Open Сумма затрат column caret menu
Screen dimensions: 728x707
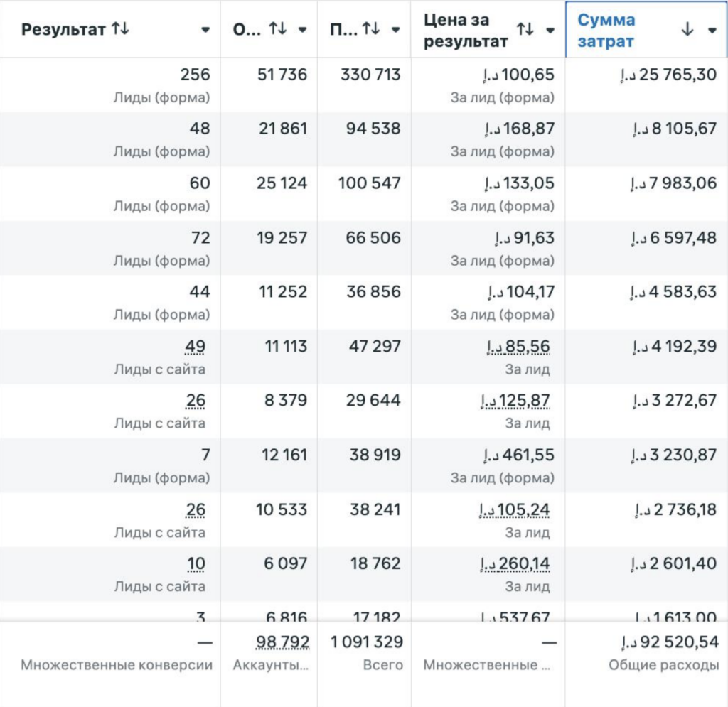coord(712,31)
